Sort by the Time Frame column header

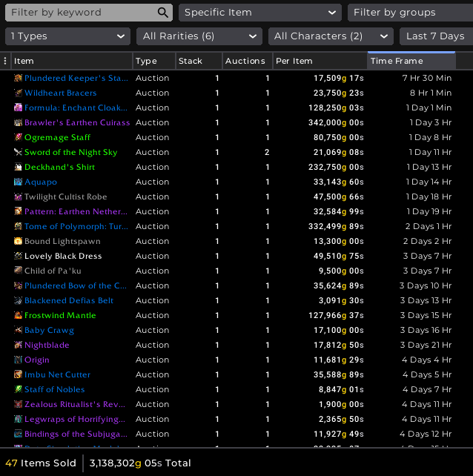point(411,61)
